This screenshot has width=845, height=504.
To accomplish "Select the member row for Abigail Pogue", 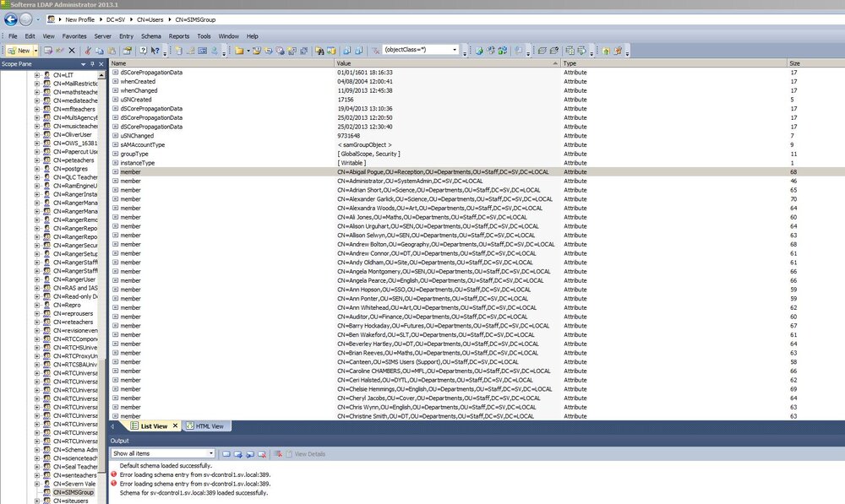I will click(x=477, y=171).
